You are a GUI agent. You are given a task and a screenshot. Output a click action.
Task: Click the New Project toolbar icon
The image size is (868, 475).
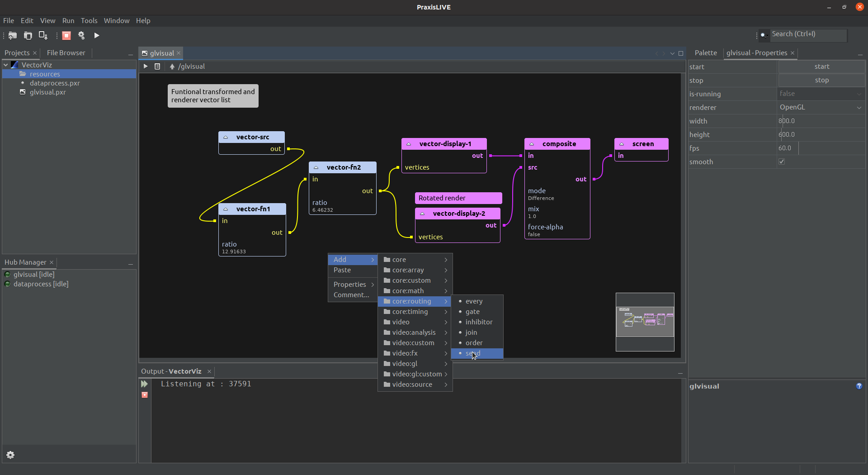[x=13, y=35]
